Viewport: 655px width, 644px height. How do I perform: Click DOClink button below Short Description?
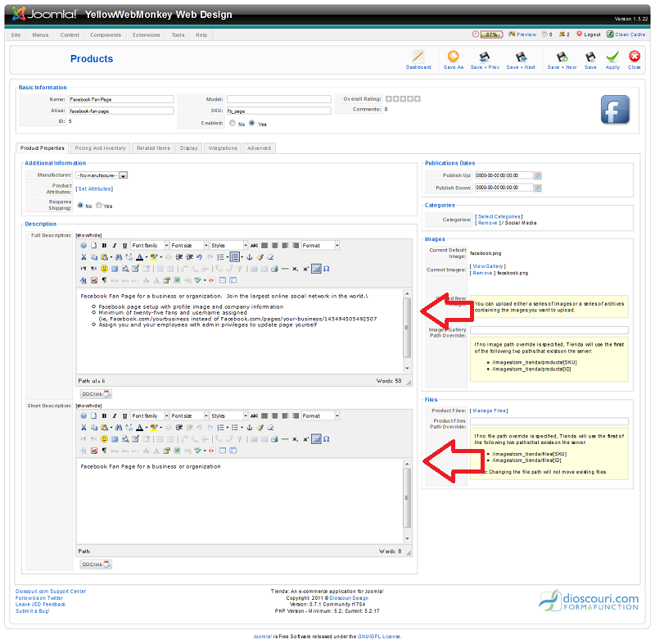pos(90,565)
